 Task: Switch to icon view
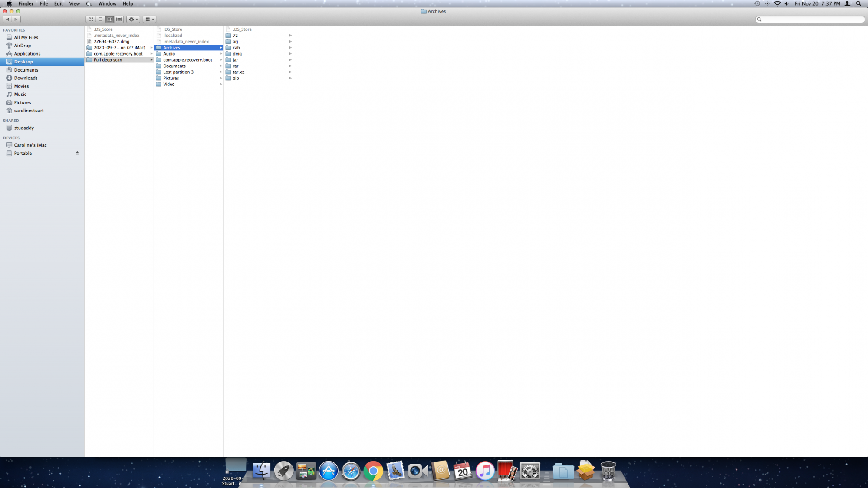pyautogui.click(x=91, y=19)
